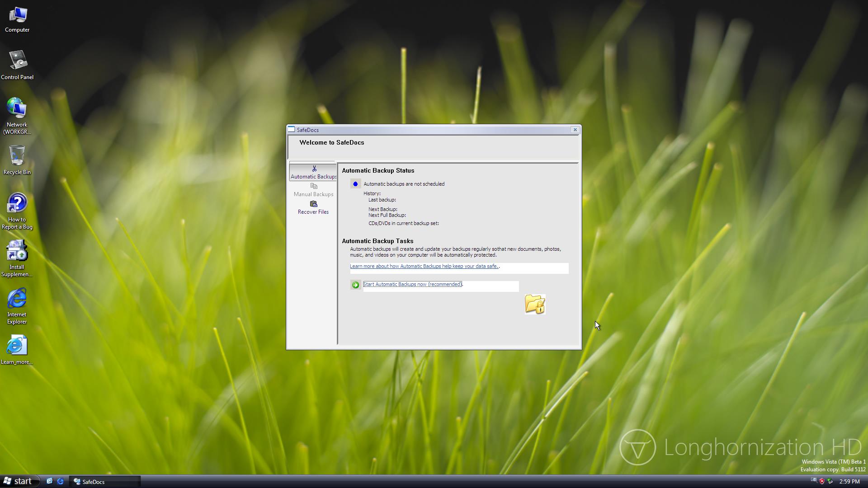
Task: Open How to Report a Bug shortcut
Action: [17, 210]
